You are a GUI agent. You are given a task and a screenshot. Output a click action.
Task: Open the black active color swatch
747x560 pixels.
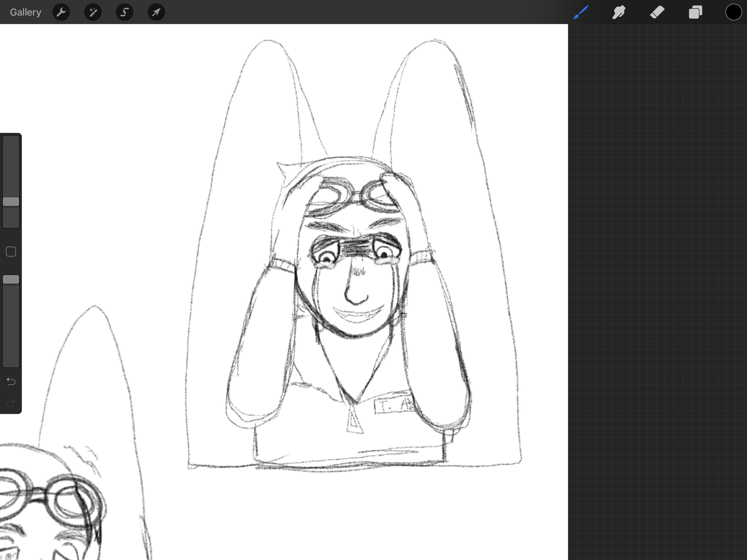click(734, 12)
